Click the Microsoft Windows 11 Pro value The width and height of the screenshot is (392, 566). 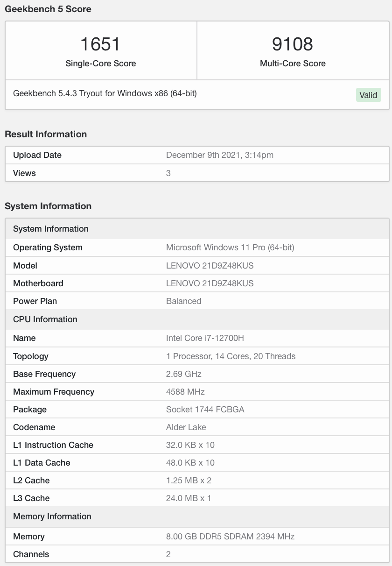pyautogui.click(x=230, y=248)
